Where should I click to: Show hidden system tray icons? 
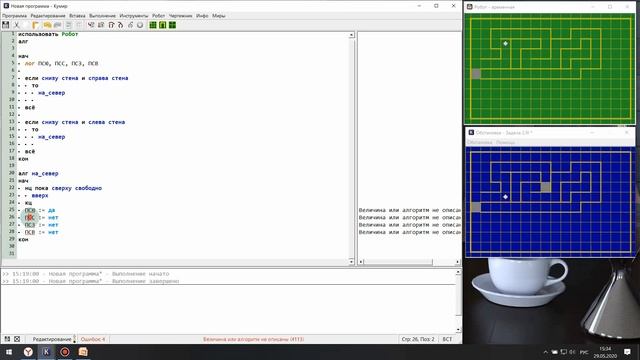click(x=545, y=352)
